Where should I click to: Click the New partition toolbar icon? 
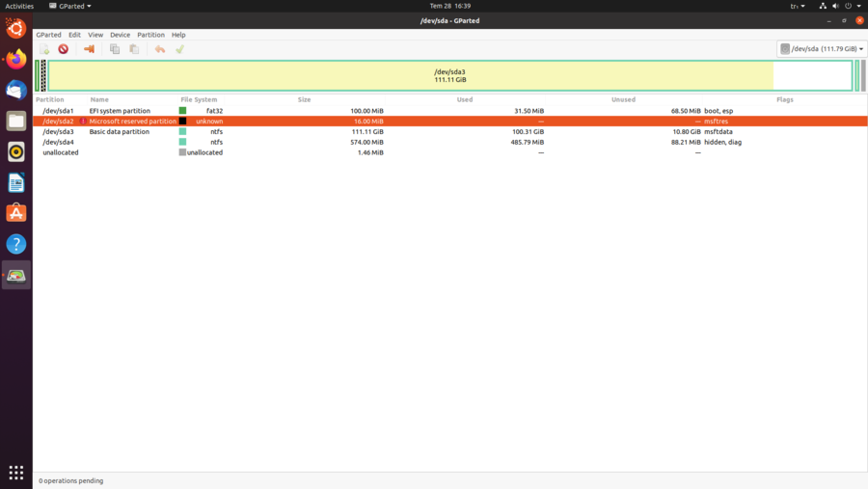[44, 49]
